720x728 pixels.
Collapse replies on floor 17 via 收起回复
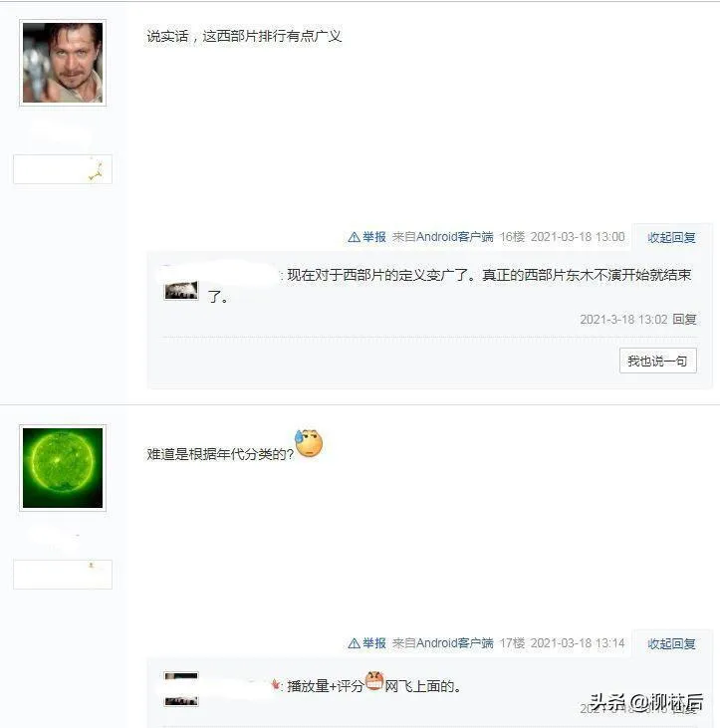click(671, 643)
